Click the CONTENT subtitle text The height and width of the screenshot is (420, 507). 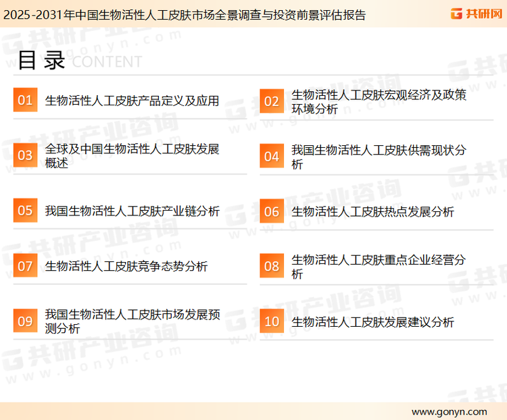[x=107, y=61]
